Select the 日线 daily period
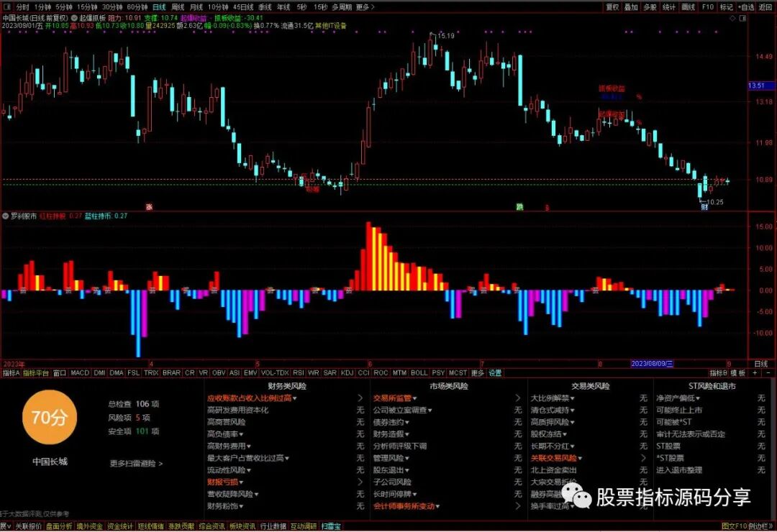 pos(159,7)
